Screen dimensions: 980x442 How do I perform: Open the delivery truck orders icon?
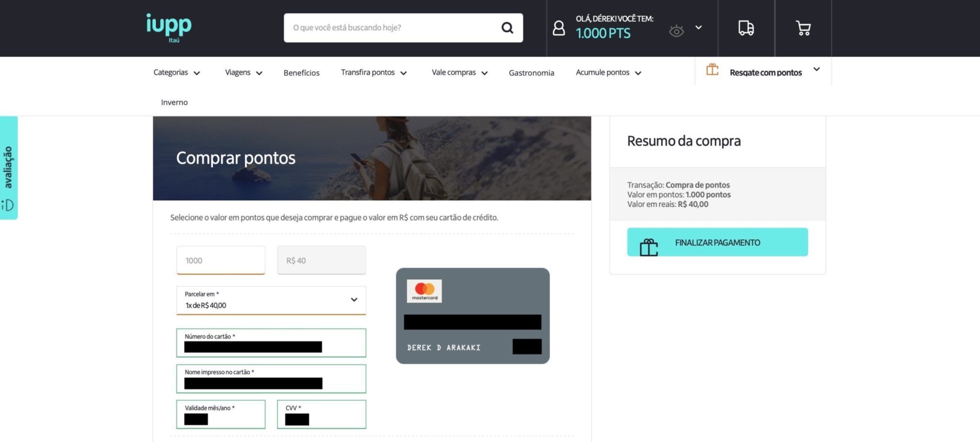[x=746, y=28]
